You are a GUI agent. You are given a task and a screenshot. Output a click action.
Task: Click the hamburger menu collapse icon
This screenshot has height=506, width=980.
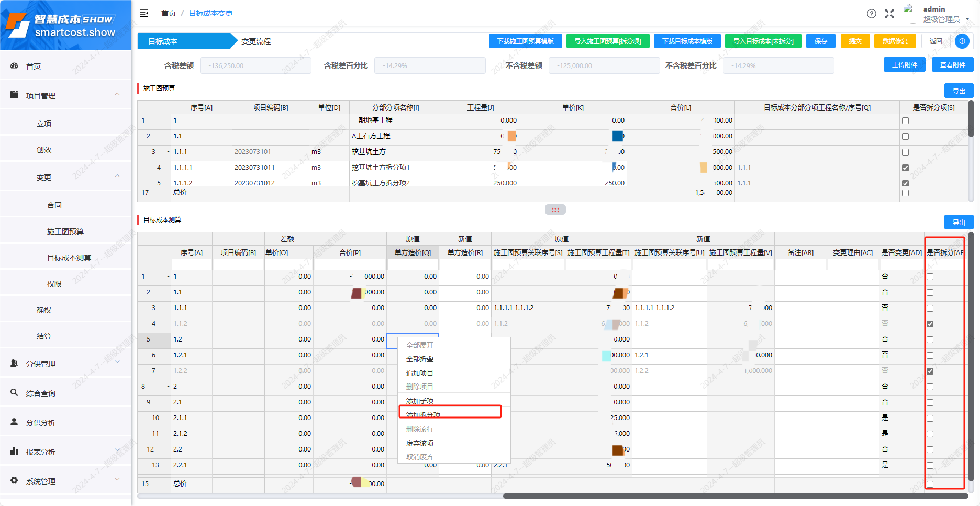pos(144,13)
